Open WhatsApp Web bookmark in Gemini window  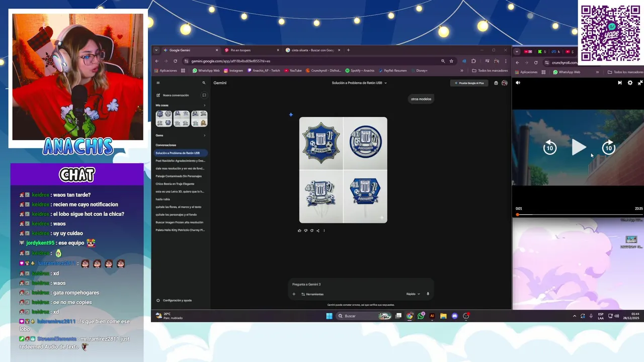tap(206, 70)
